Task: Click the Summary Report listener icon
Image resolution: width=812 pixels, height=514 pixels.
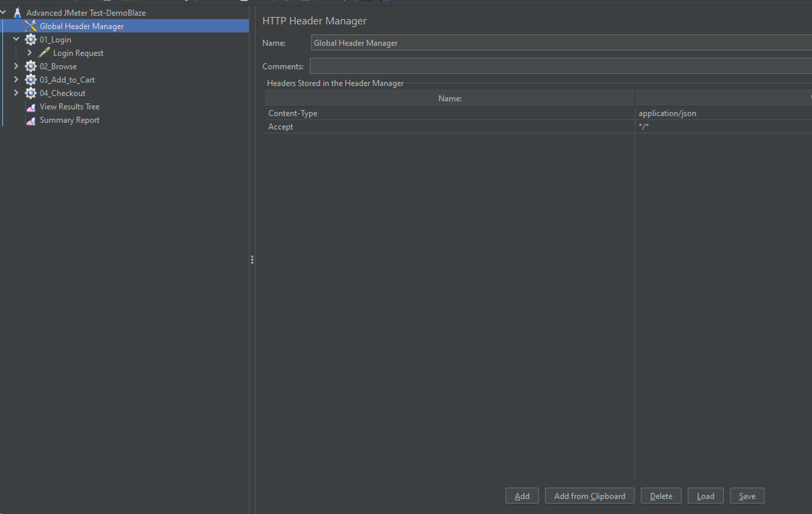Action: tap(31, 120)
